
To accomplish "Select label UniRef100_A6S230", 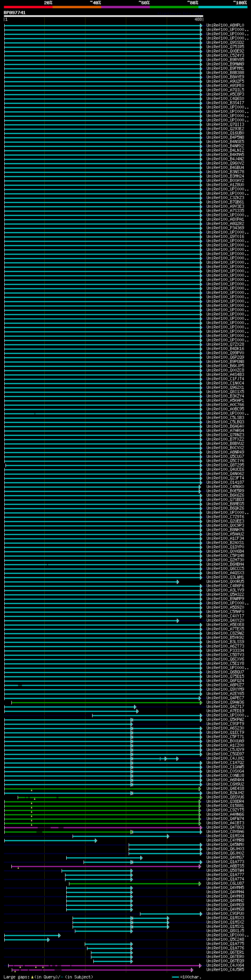I will (x=225, y=728).
